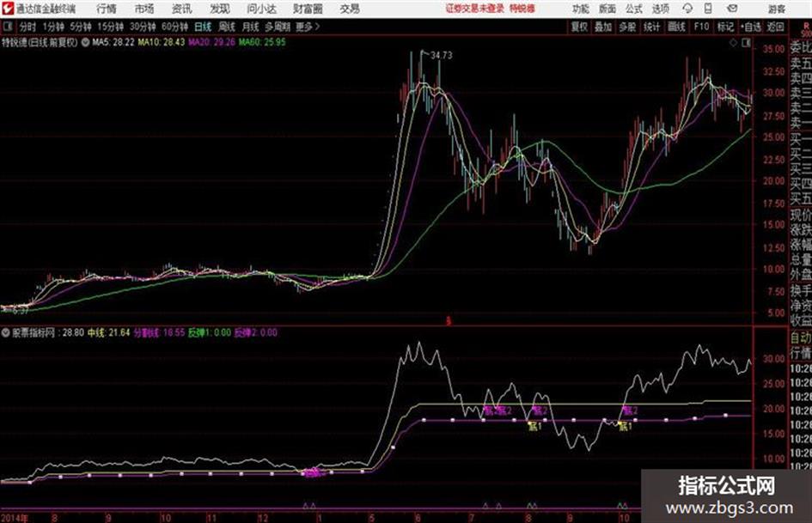The image size is (812, 523).
Task: Expand main chart indicator dropdown arrow
Action: click(x=85, y=42)
